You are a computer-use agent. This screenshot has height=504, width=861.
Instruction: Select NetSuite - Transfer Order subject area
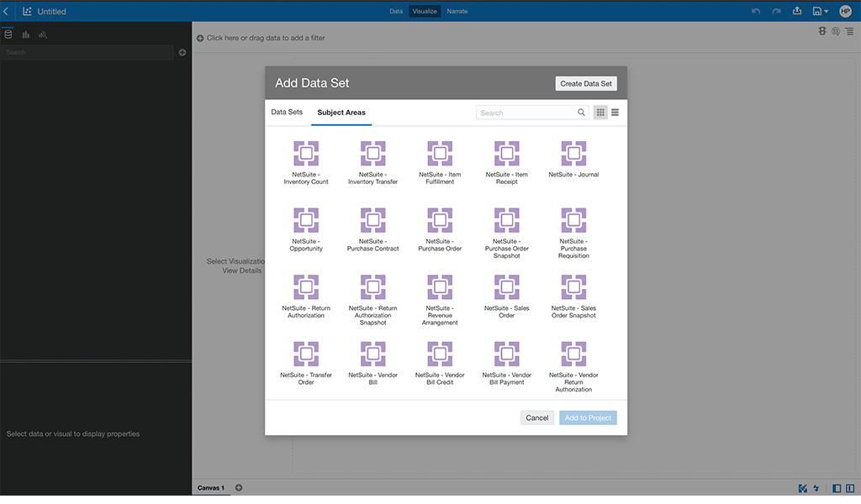pos(306,364)
